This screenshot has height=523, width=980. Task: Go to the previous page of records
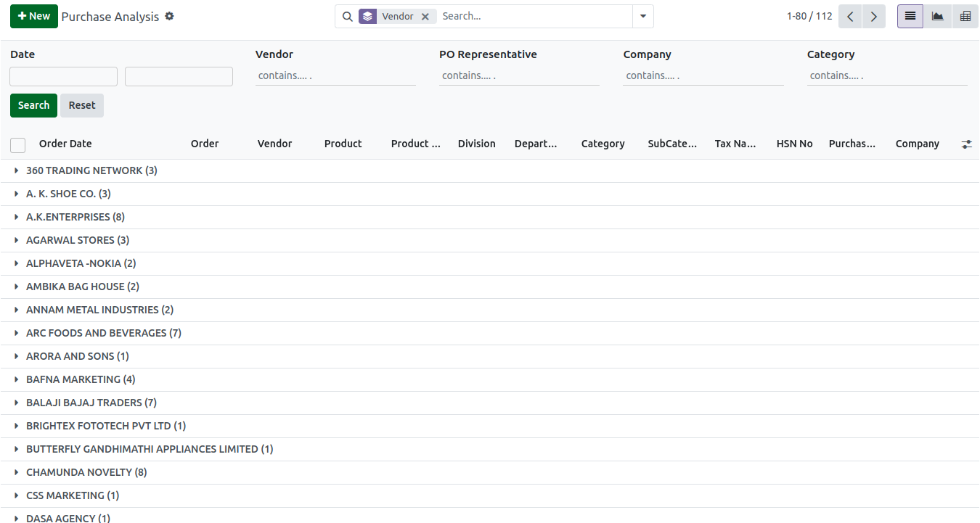[850, 17]
